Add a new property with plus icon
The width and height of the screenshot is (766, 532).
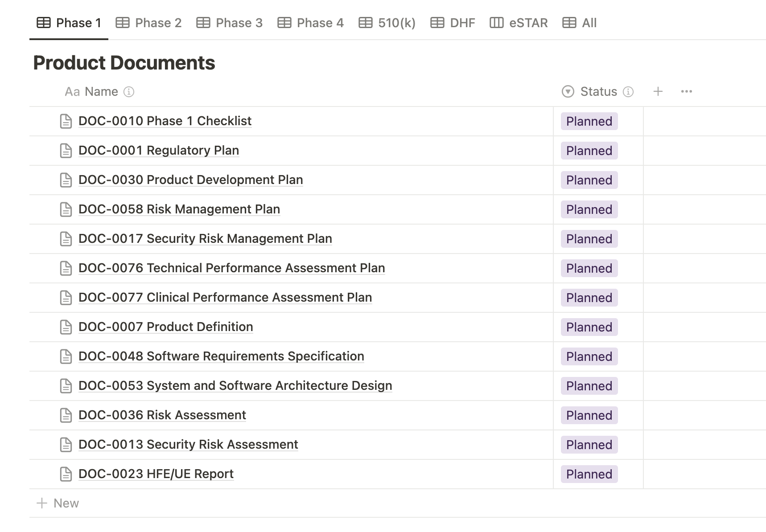[x=658, y=92]
